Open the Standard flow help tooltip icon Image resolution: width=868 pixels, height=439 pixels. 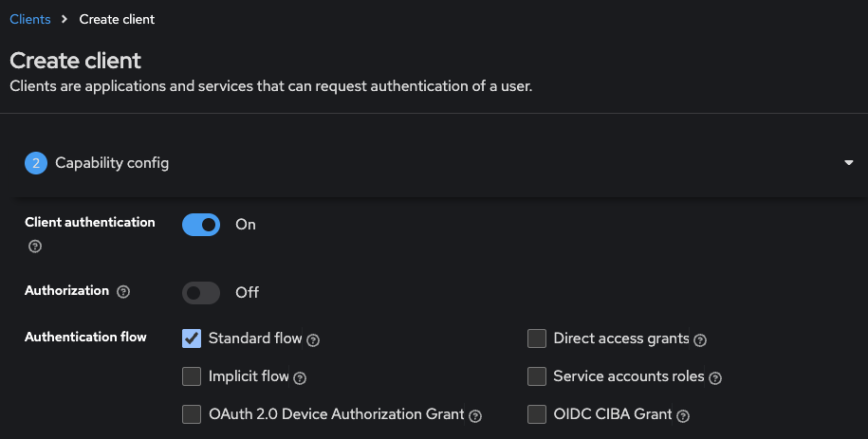pyautogui.click(x=313, y=339)
